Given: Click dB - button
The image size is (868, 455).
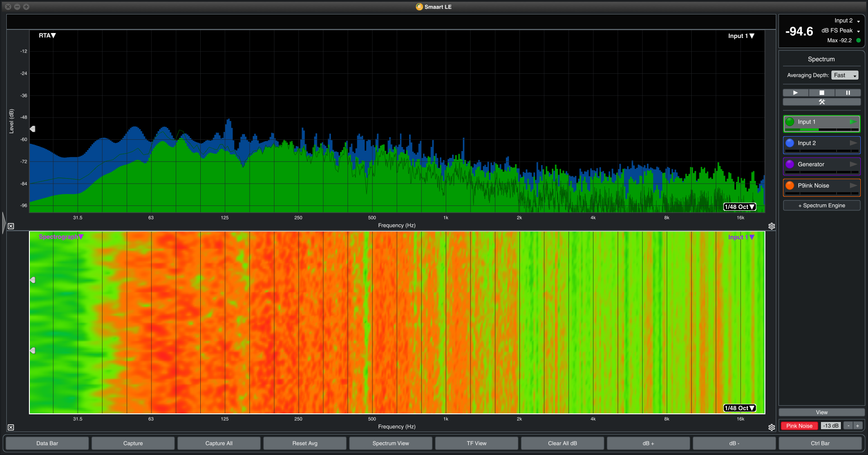Looking at the screenshot, I should pyautogui.click(x=734, y=443).
